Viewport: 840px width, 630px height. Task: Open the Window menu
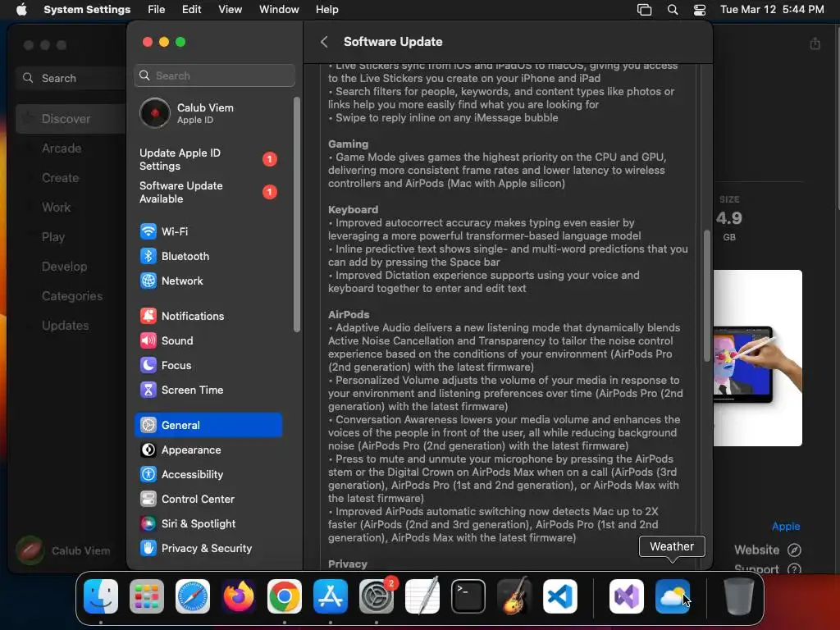click(279, 10)
